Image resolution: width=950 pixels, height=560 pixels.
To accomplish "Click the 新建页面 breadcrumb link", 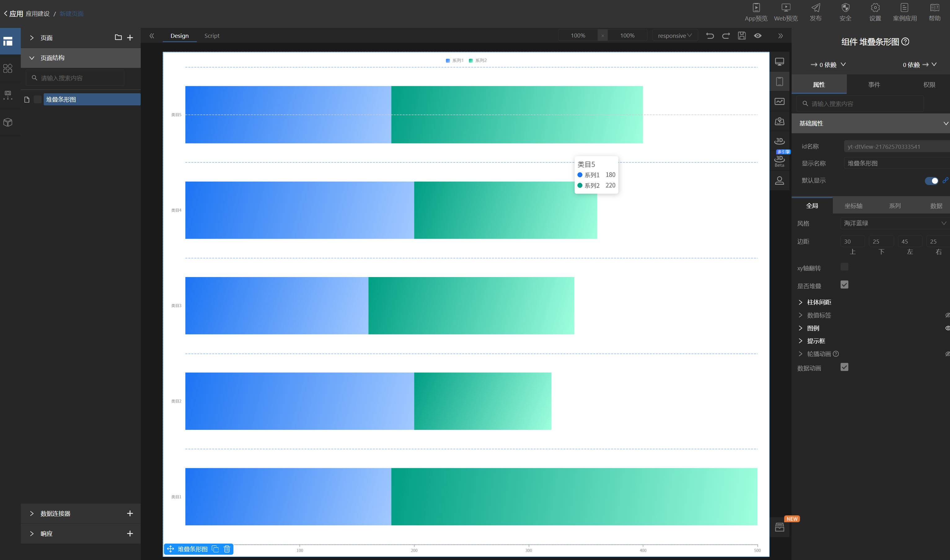I will (71, 14).
